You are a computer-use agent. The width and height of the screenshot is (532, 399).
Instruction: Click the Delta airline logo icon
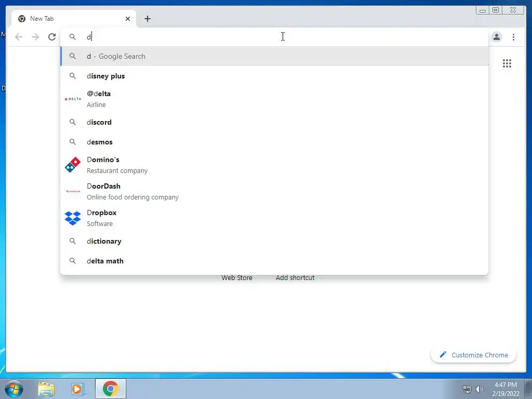(x=73, y=99)
